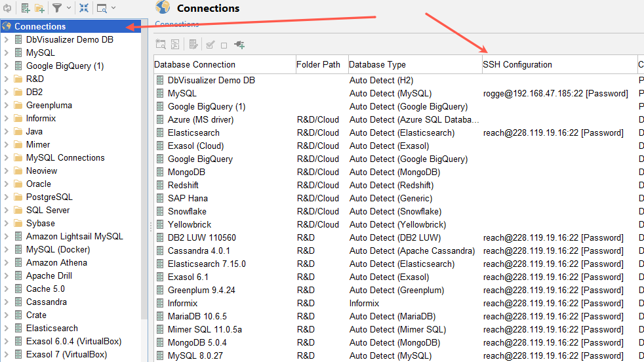Select the Connections root node in tree

40,26
